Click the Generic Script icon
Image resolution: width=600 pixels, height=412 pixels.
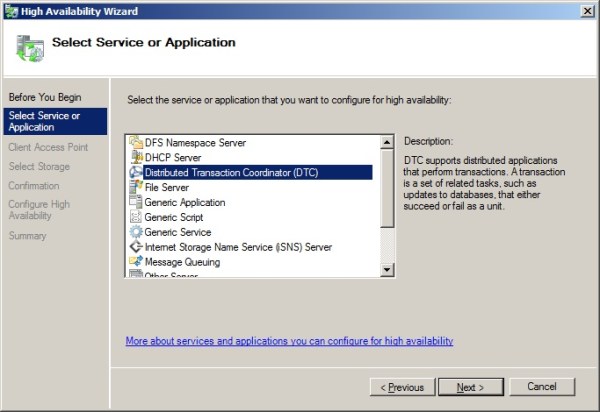tap(136, 217)
